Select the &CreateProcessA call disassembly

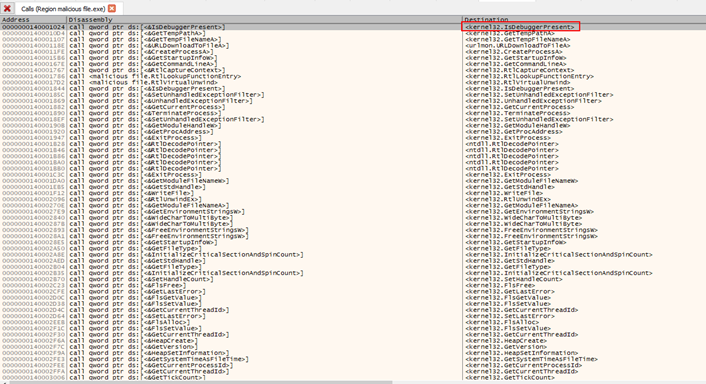141,52
